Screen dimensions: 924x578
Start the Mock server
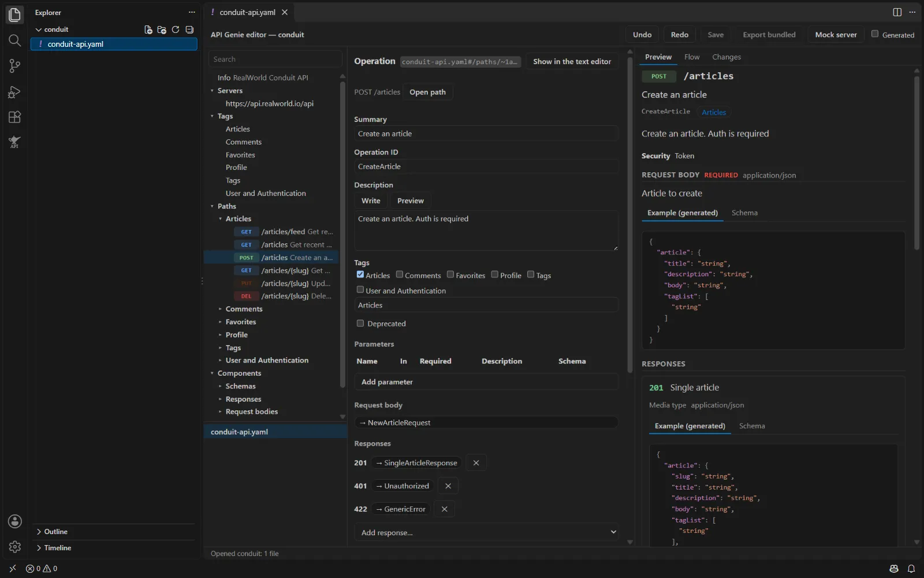point(836,35)
